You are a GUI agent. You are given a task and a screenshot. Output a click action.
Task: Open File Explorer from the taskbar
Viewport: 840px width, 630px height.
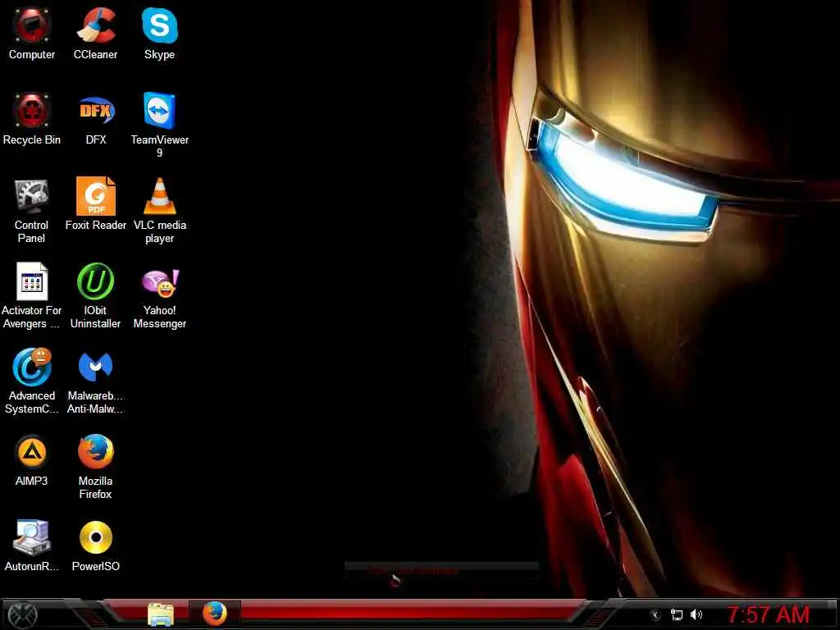(161, 614)
